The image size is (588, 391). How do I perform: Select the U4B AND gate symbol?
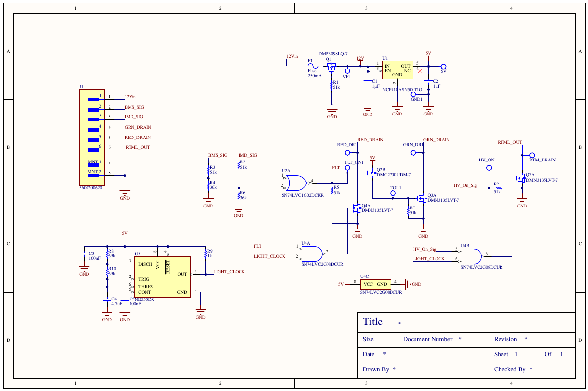472,255
